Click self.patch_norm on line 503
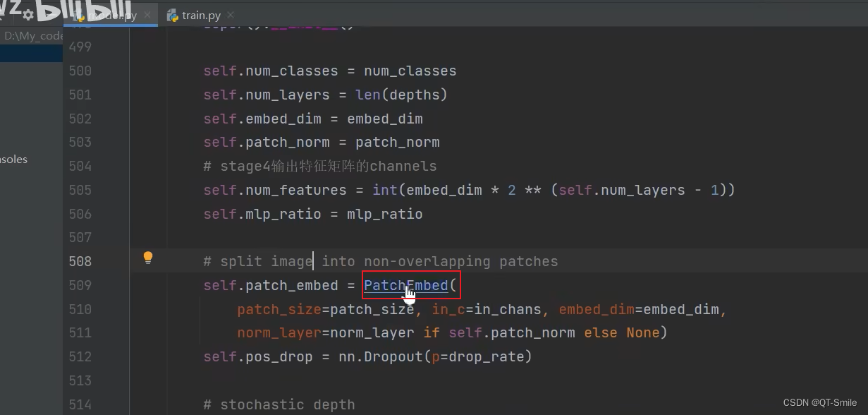The image size is (868, 415). (x=267, y=142)
